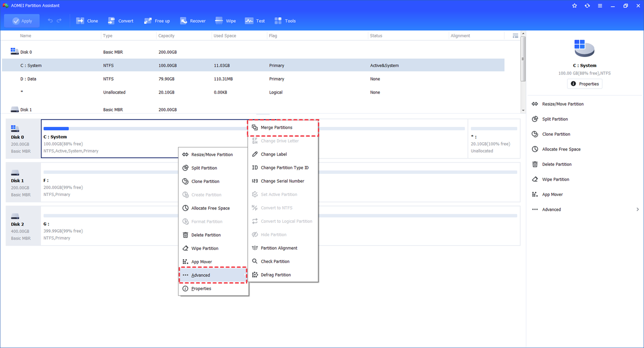Select Partition Alignment in the submenu
The height and width of the screenshot is (348, 644).
pos(283,248)
